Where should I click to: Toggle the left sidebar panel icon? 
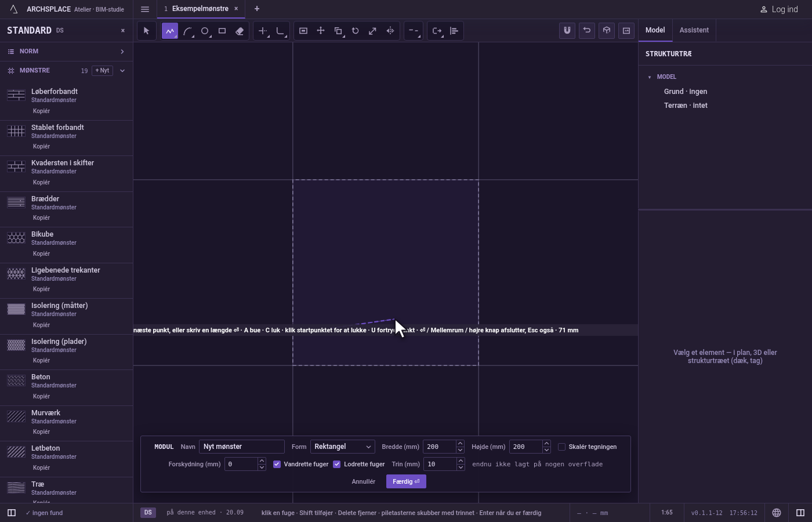coord(11,513)
